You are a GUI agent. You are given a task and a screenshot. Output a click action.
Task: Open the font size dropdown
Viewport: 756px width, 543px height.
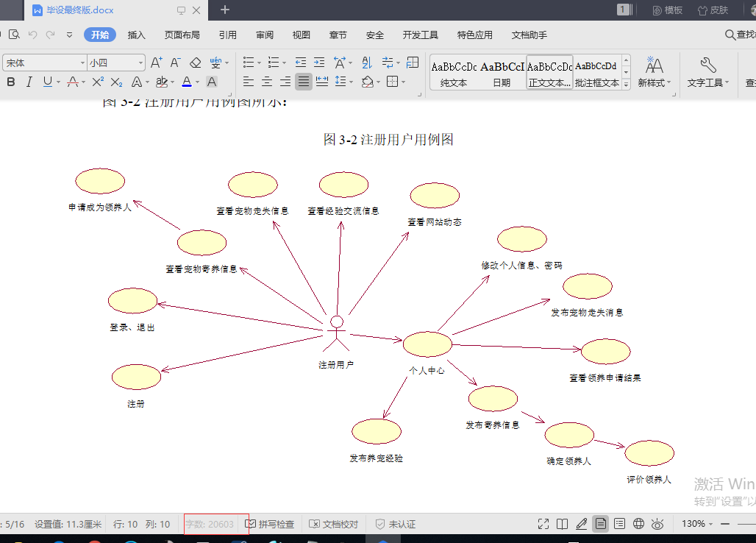pos(140,63)
